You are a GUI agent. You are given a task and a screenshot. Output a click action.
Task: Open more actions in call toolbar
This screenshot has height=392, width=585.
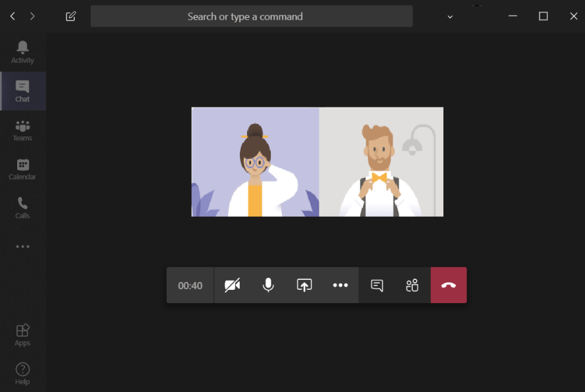coord(340,285)
